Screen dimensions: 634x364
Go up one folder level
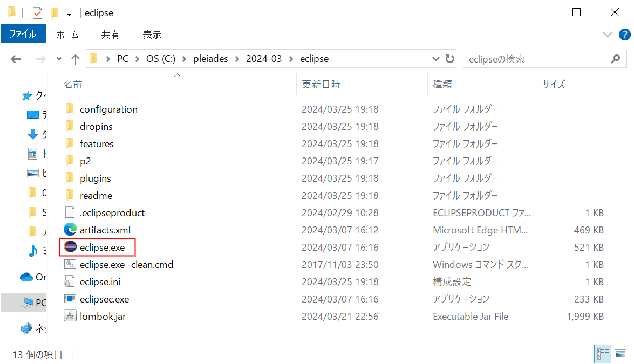point(75,59)
